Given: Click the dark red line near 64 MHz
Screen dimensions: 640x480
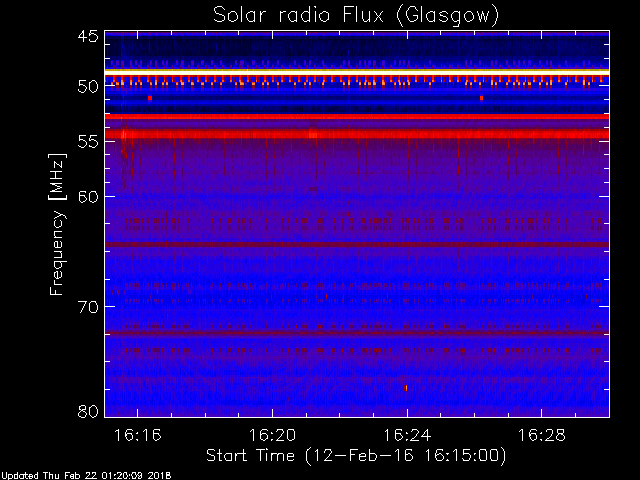Looking at the screenshot, I should pos(357,244).
